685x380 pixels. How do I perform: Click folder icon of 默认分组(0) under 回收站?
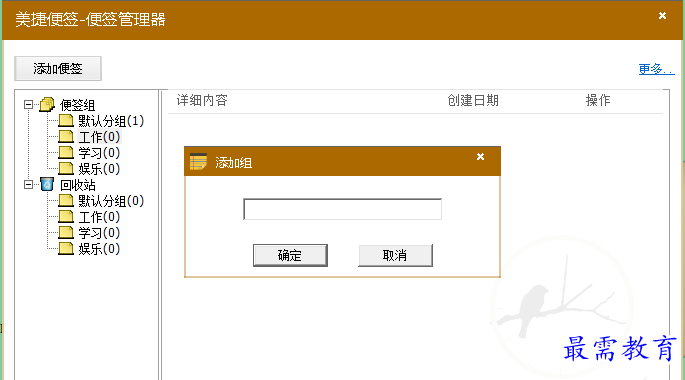tap(66, 200)
